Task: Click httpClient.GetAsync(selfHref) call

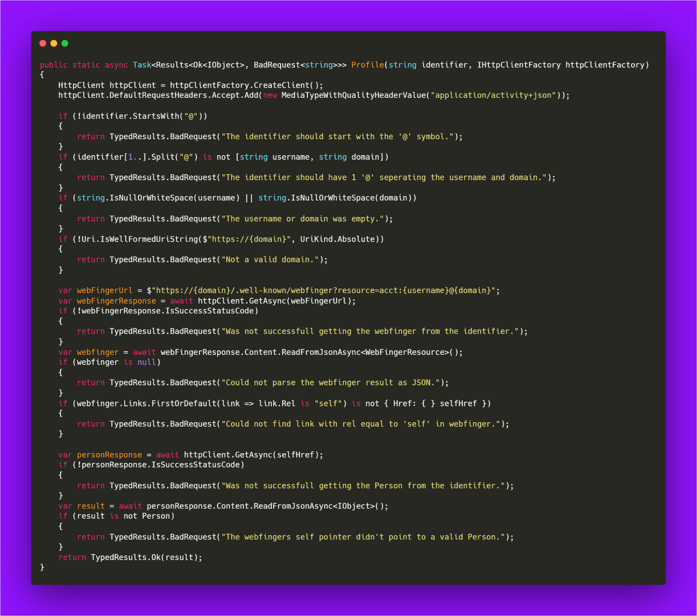Action: click(x=253, y=455)
